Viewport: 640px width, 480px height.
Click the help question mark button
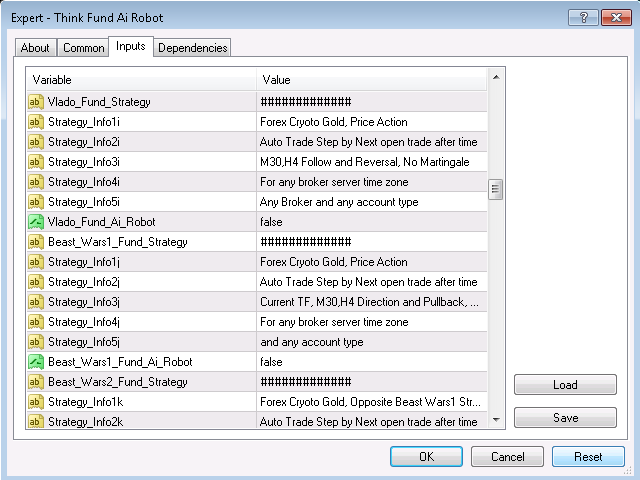click(x=583, y=18)
